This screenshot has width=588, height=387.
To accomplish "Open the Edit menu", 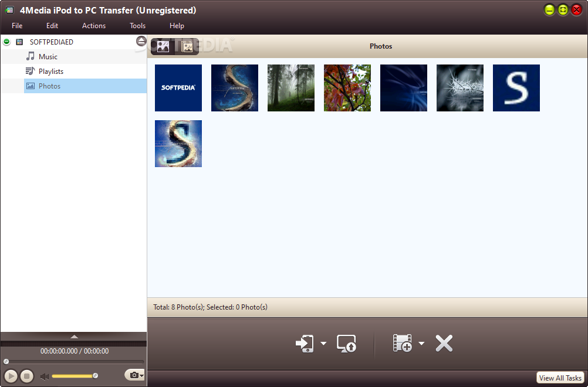I will (52, 25).
